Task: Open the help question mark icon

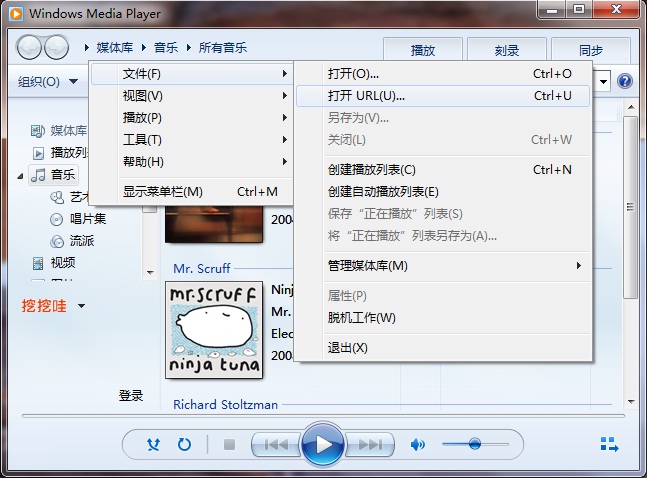Action: point(626,81)
